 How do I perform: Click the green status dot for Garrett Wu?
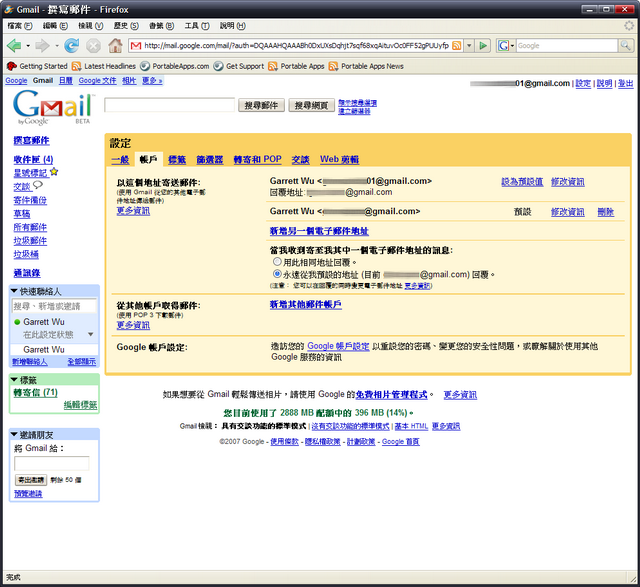[17, 322]
